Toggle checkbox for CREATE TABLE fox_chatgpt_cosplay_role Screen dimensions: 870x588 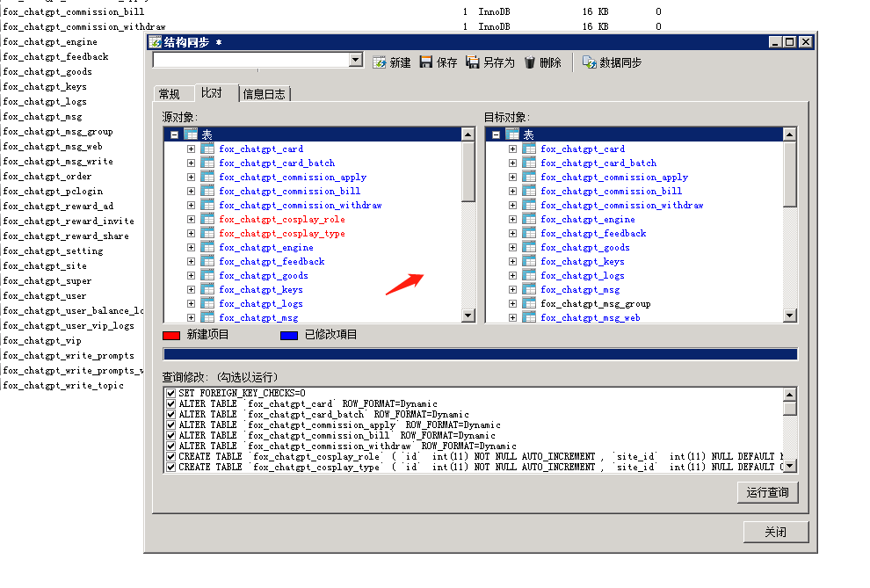(x=170, y=456)
